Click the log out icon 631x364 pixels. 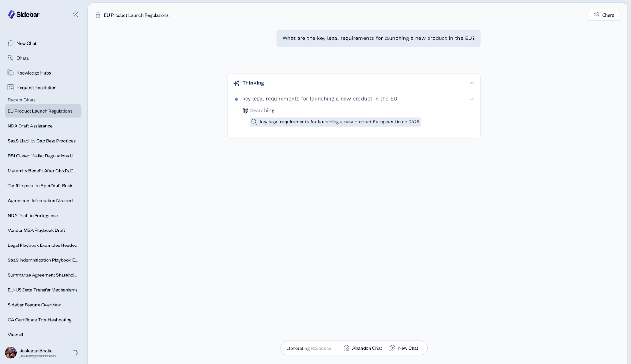(75, 353)
